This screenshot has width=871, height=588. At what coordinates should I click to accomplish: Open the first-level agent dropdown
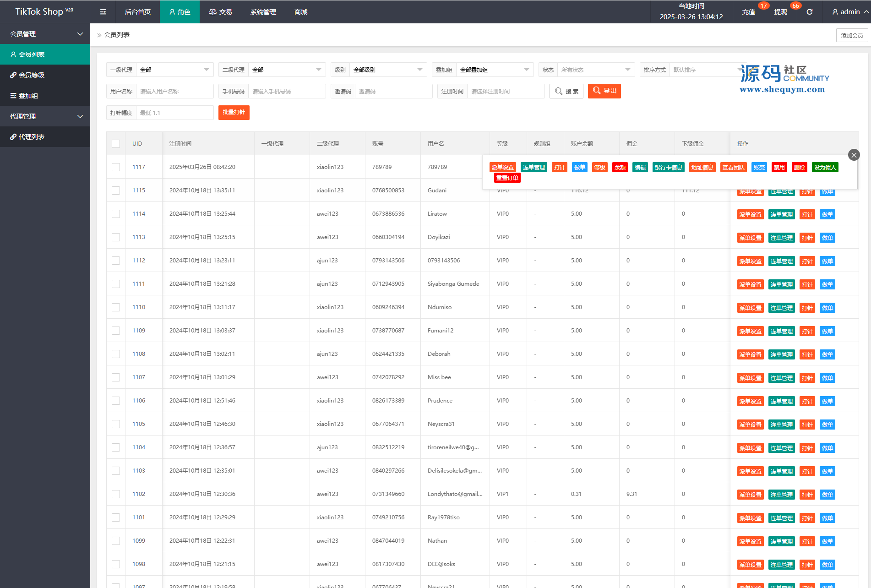click(174, 70)
